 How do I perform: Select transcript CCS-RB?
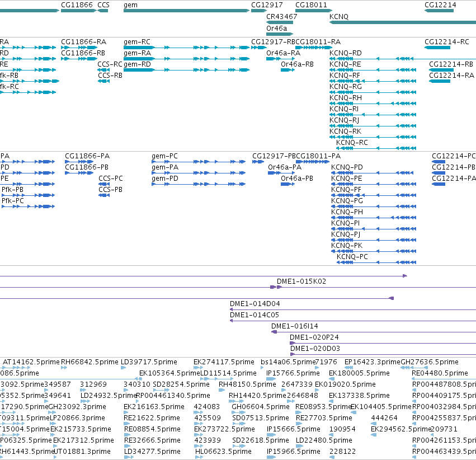click(x=103, y=81)
